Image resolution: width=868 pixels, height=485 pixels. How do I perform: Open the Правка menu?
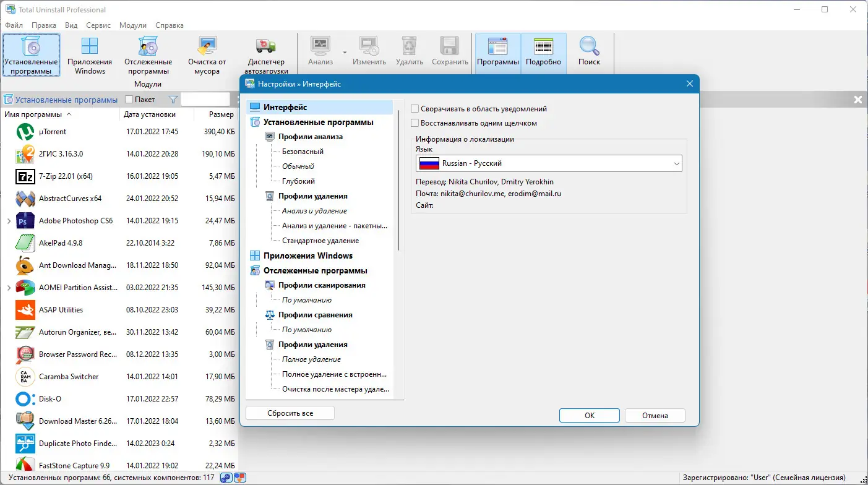point(44,25)
